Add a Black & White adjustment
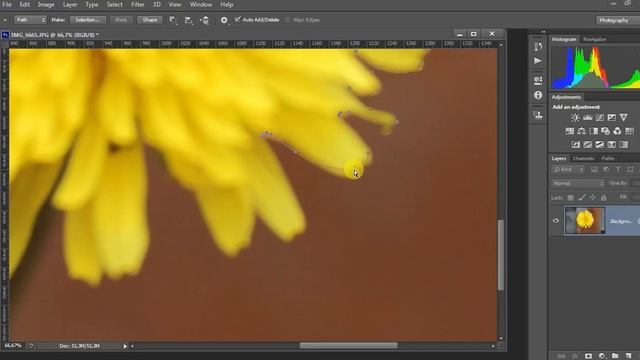 593,131
